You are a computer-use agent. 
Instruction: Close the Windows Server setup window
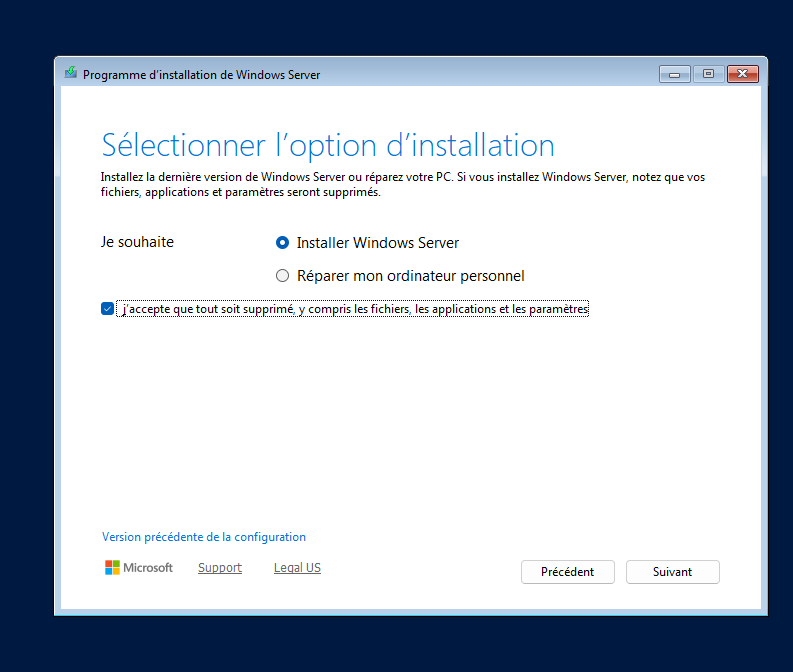pyautogui.click(x=742, y=74)
